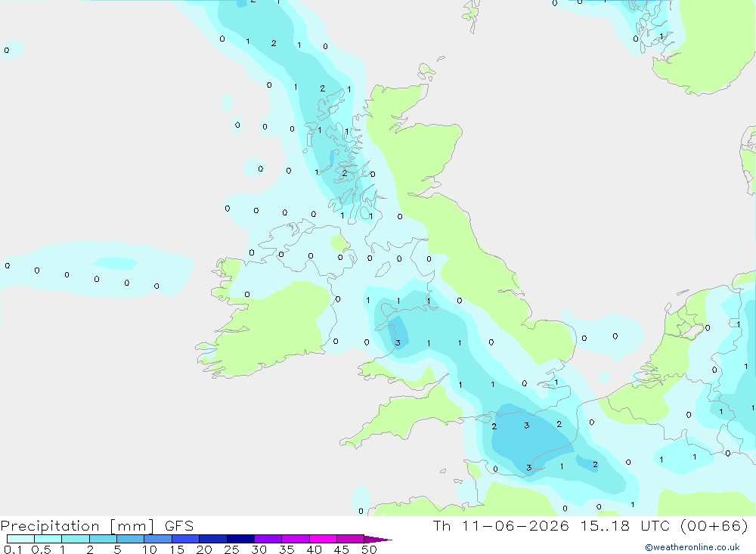Click the 0.1–0.5 mm lightest cyan legend swatch
Image resolution: width=756 pixels, height=554 pixels.
click(x=20, y=539)
